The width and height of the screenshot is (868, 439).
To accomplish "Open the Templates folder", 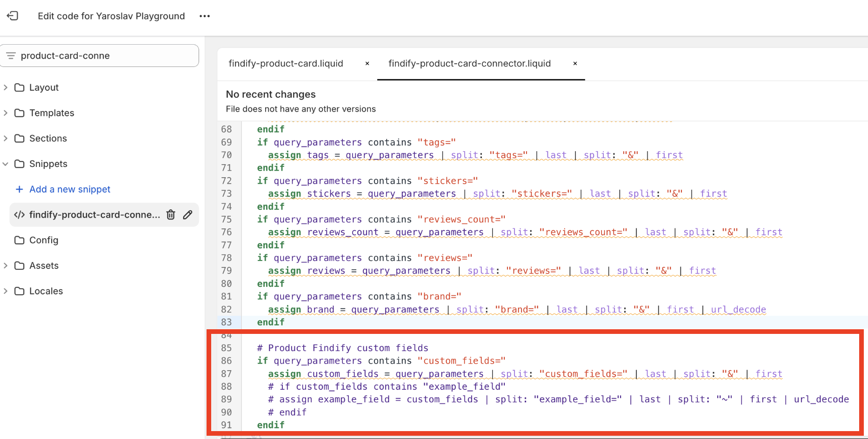I will [x=52, y=113].
